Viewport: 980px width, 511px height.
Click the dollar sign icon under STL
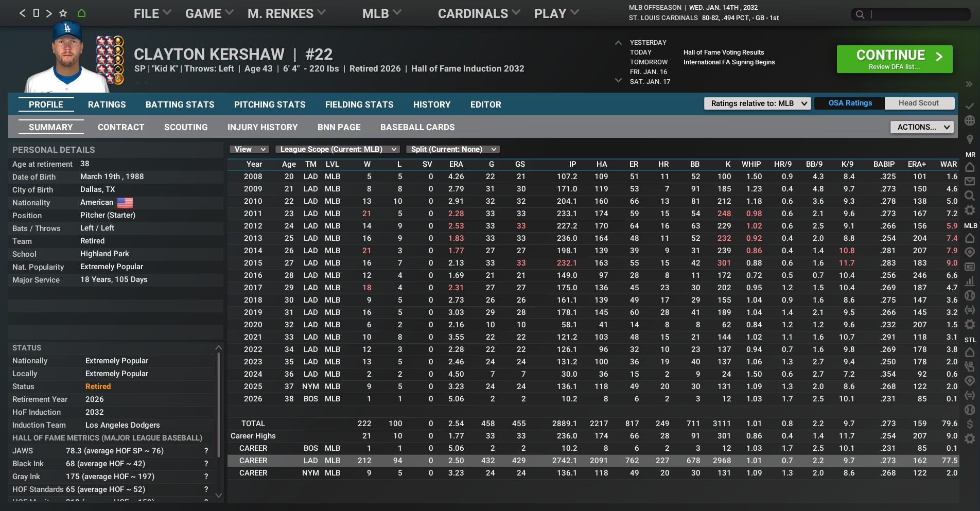pyautogui.click(x=970, y=424)
